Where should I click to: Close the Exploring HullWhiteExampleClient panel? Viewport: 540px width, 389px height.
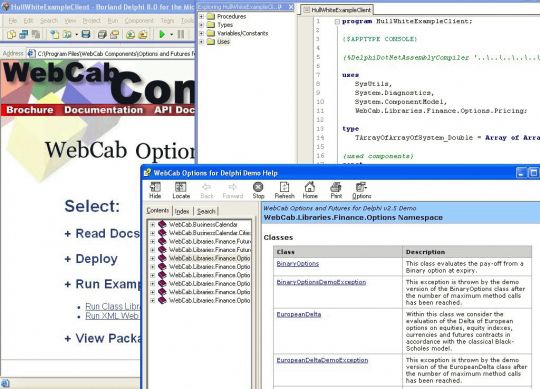(291, 7)
